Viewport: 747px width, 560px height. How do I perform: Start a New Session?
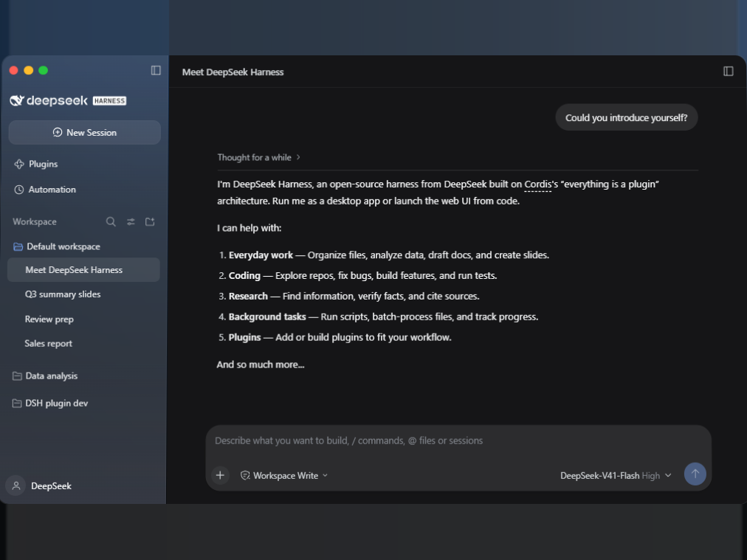85,132
